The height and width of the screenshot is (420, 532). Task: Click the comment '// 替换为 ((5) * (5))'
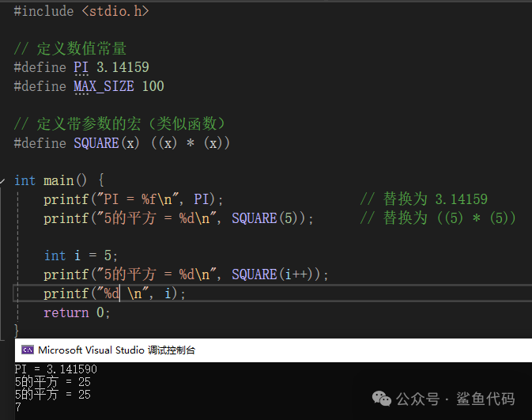[x=438, y=218]
